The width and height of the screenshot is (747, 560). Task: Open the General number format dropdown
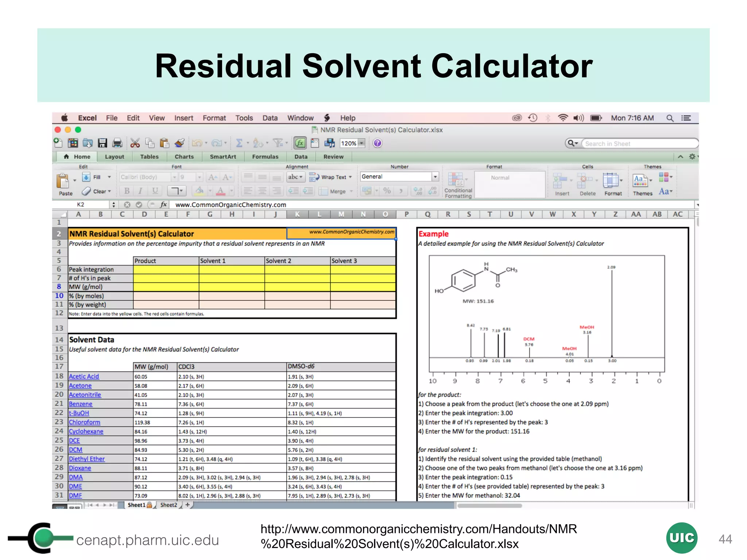[435, 177]
